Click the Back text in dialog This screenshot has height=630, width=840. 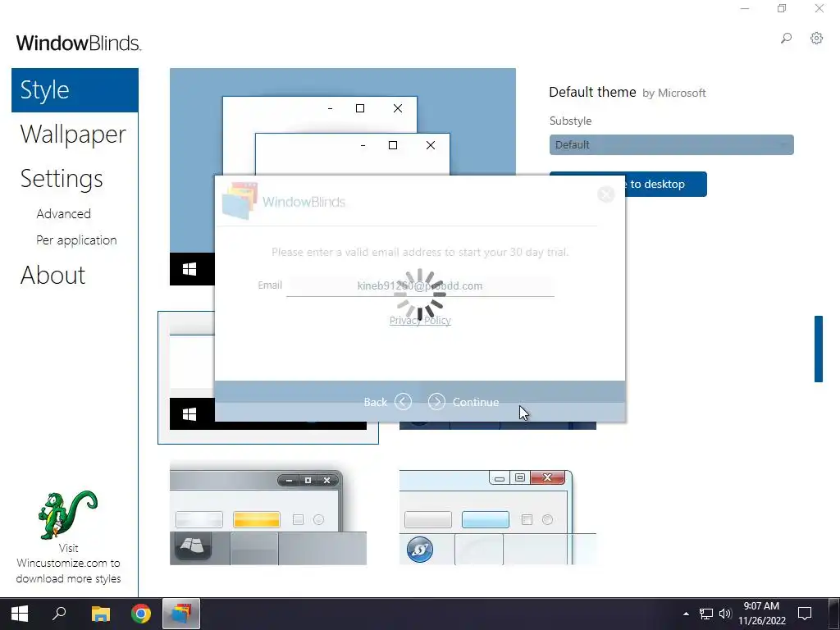tap(375, 402)
